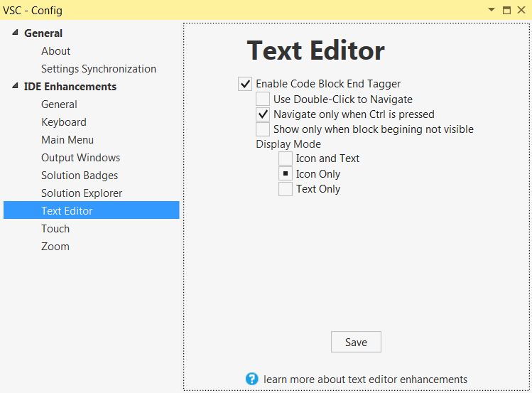Select the Icon and Text display mode

point(286,158)
